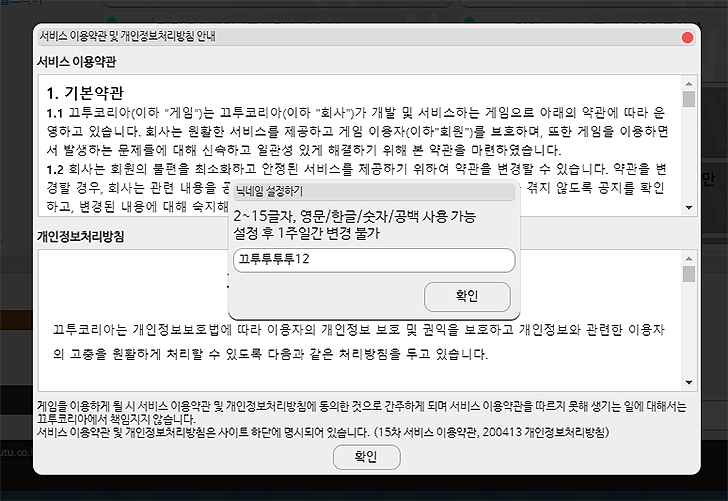
Task: Click the text '설정 후 1주일간 변경 불가'
Action: pyautogui.click(x=306, y=233)
